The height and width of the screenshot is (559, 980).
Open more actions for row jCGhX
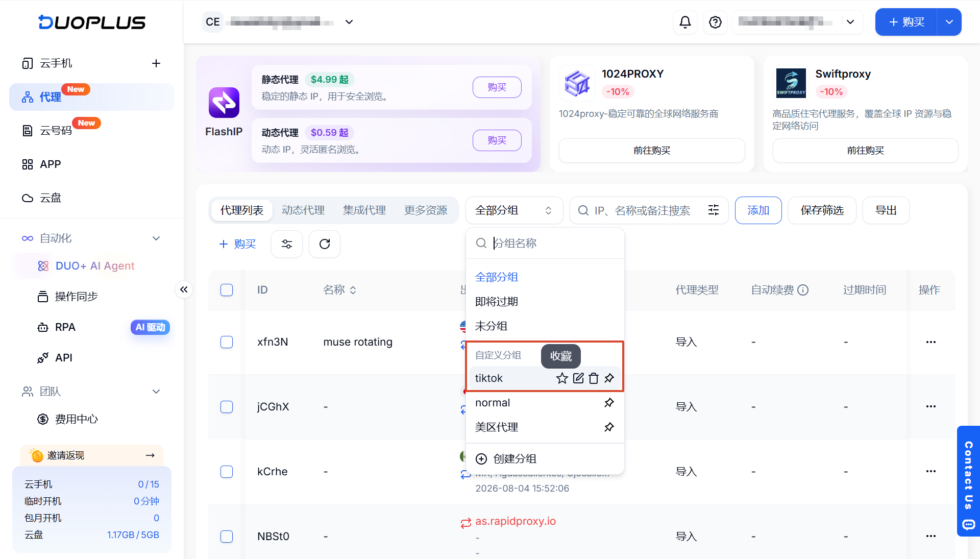coord(931,407)
